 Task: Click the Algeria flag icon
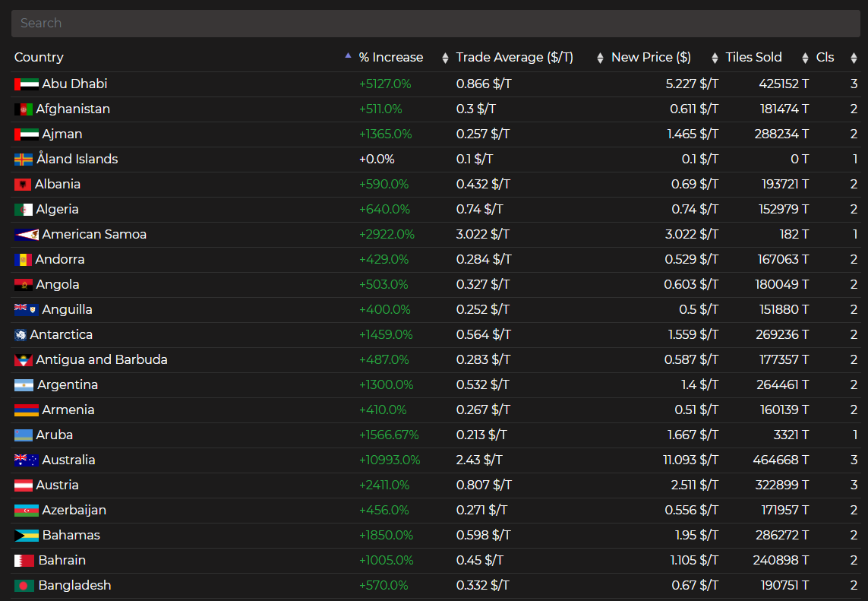tap(24, 210)
